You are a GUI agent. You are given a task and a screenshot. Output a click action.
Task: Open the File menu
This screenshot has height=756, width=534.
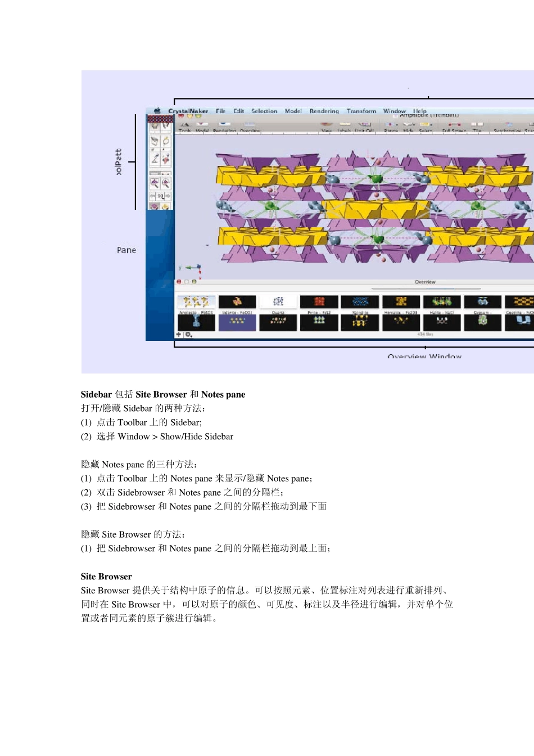tap(220, 111)
